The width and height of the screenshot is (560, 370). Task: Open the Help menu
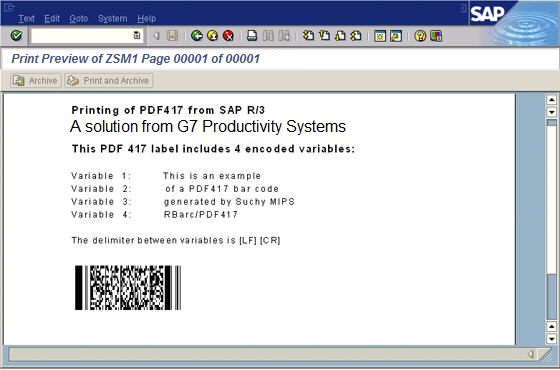[146, 19]
